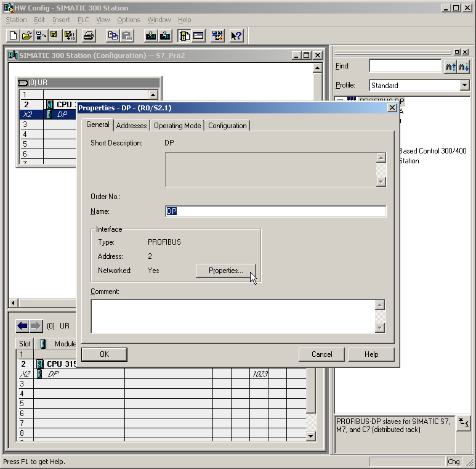Click the station window scroll left arrow

(14, 303)
